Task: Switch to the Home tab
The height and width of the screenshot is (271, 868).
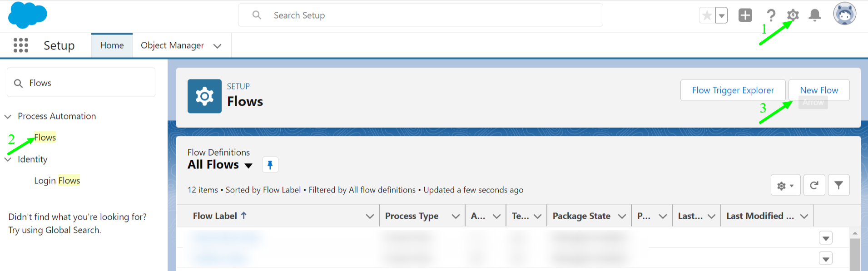Action: [x=112, y=45]
